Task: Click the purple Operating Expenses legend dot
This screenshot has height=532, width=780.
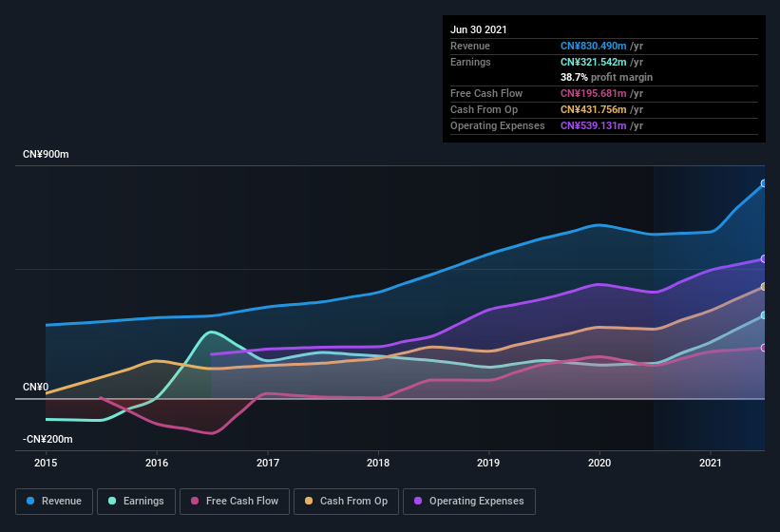Action: click(417, 501)
